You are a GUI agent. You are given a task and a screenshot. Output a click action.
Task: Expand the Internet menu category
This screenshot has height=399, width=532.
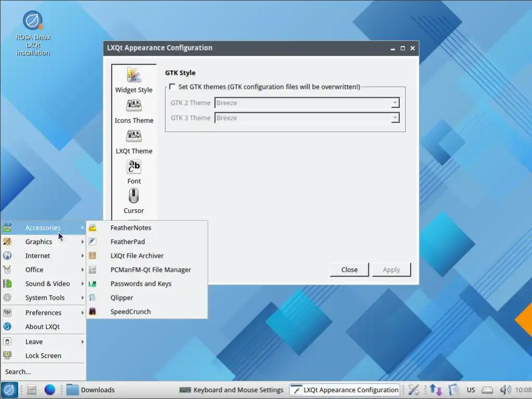43,256
